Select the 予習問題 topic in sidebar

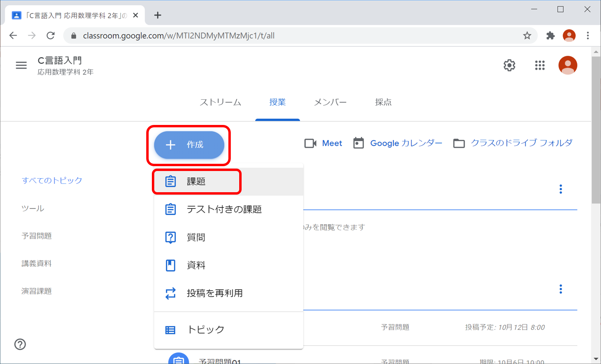tap(36, 236)
